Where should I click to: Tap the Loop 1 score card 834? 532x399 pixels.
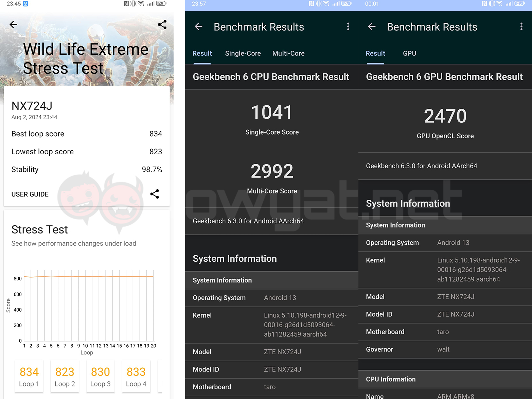tap(29, 376)
